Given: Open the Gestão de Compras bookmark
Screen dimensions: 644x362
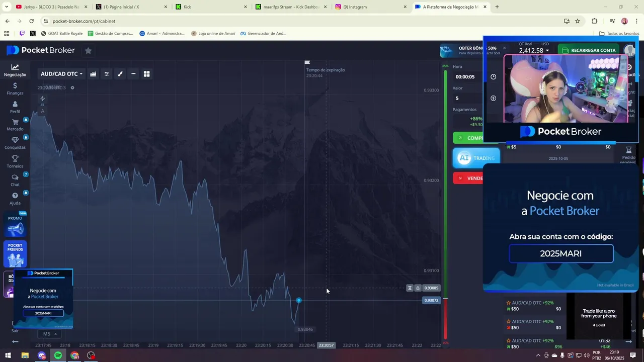Looking at the screenshot, I should (x=110, y=34).
